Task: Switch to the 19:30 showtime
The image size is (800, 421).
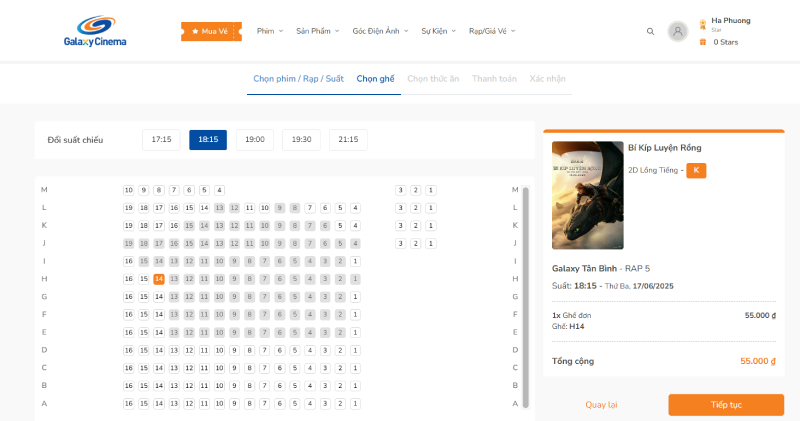Action: pyautogui.click(x=302, y=139)
